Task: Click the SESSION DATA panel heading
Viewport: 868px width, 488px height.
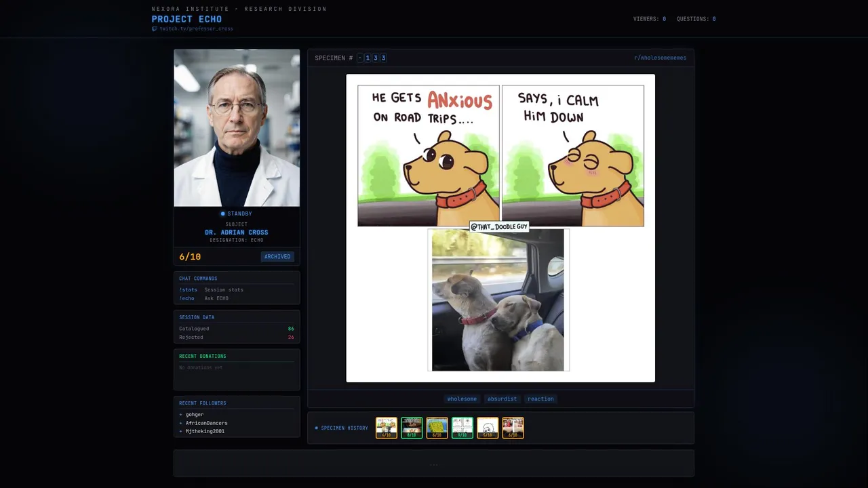Action: pos(197,317)
